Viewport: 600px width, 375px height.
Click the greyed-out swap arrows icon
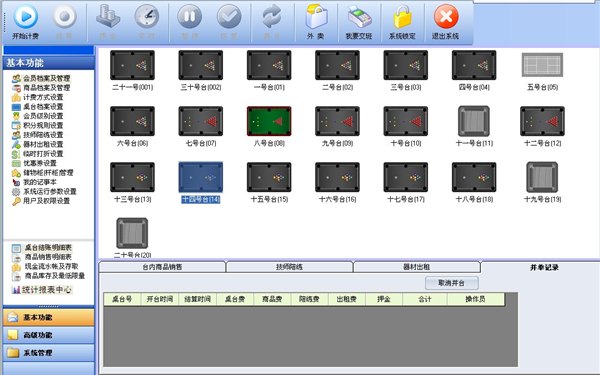(272, 16)
